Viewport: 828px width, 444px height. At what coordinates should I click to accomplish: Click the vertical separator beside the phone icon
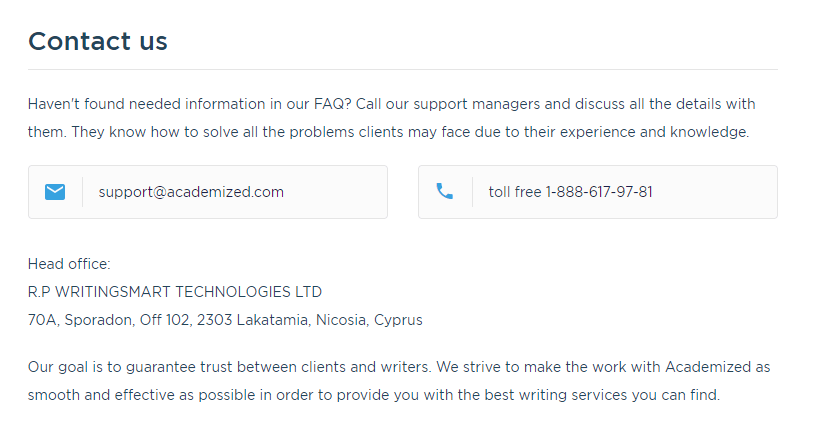(x=472, y=192)
